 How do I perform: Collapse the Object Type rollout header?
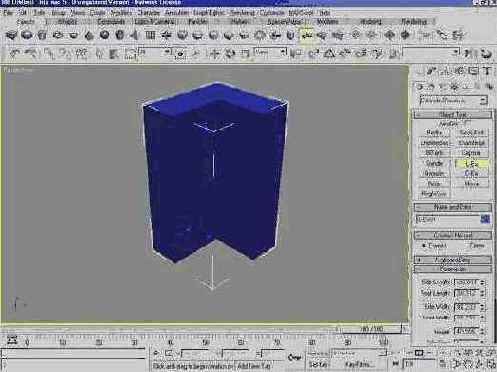click(x=453, y=114)
